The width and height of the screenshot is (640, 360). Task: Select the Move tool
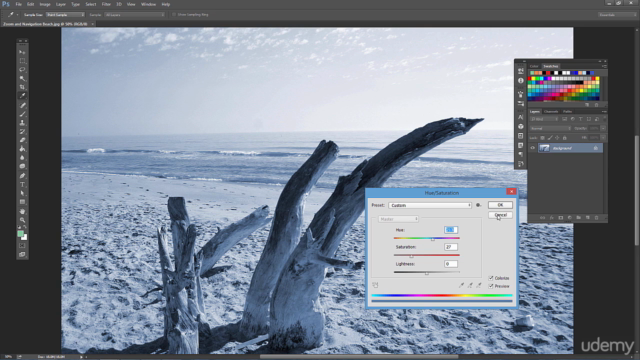point(22,52)
